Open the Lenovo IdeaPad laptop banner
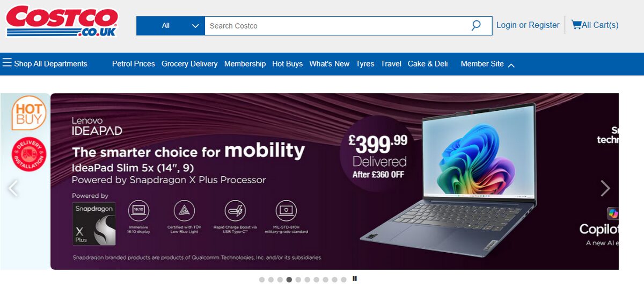 334,181
